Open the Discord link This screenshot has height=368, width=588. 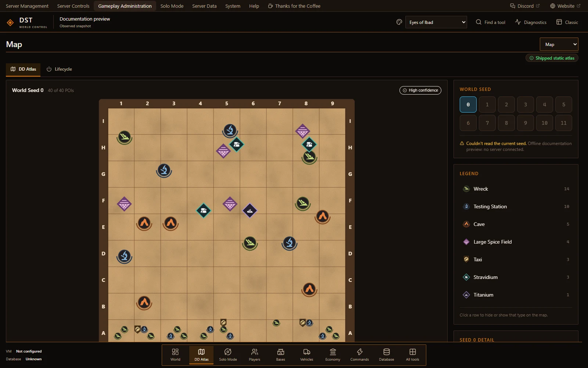525,6
